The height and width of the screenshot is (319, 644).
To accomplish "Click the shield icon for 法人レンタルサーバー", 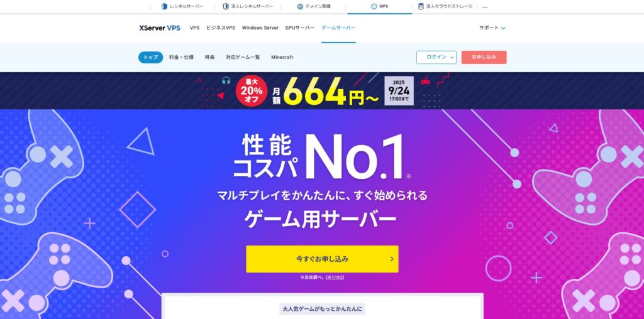I will point(226,6).
